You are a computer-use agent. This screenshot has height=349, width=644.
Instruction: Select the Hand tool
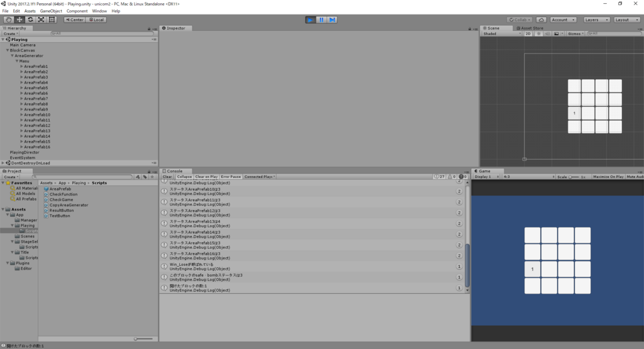coord(8,19)
